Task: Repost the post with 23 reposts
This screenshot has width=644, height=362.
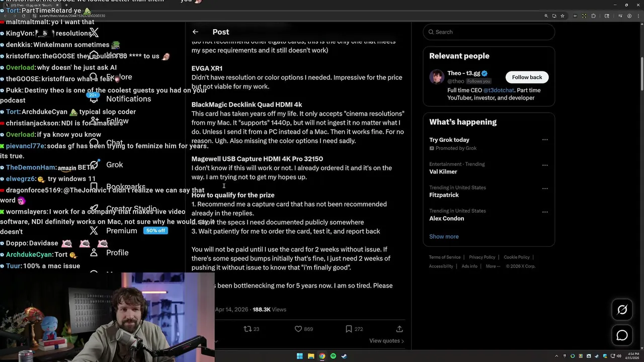Action: [251, 329]
